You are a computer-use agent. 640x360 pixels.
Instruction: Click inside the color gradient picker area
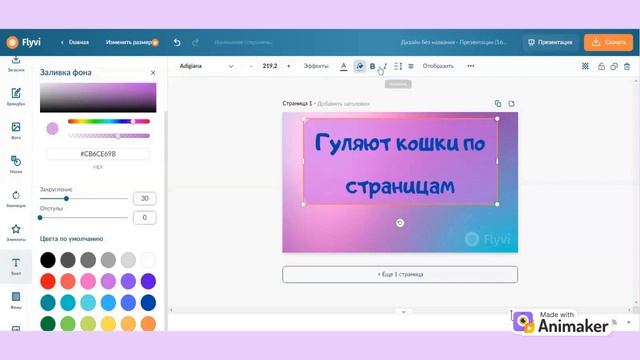tap(98, 98)
